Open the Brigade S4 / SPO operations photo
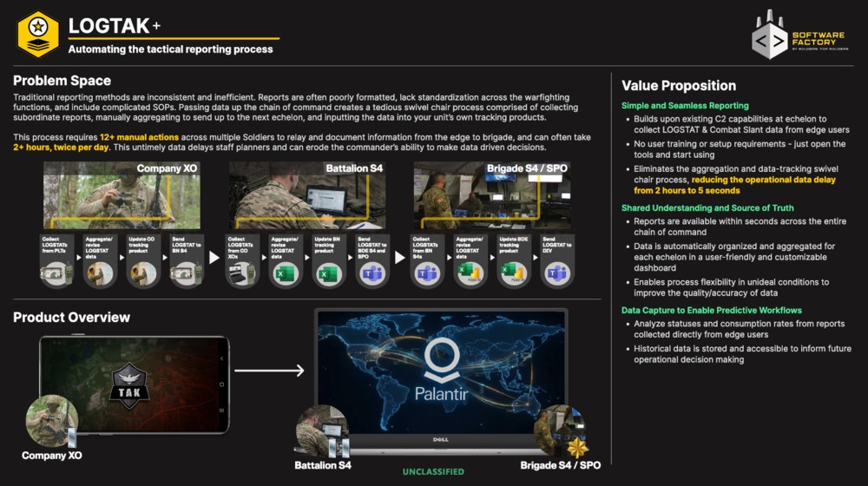This screenshot has width=868, height=486. pyautogui.click(x=492, y=195)
